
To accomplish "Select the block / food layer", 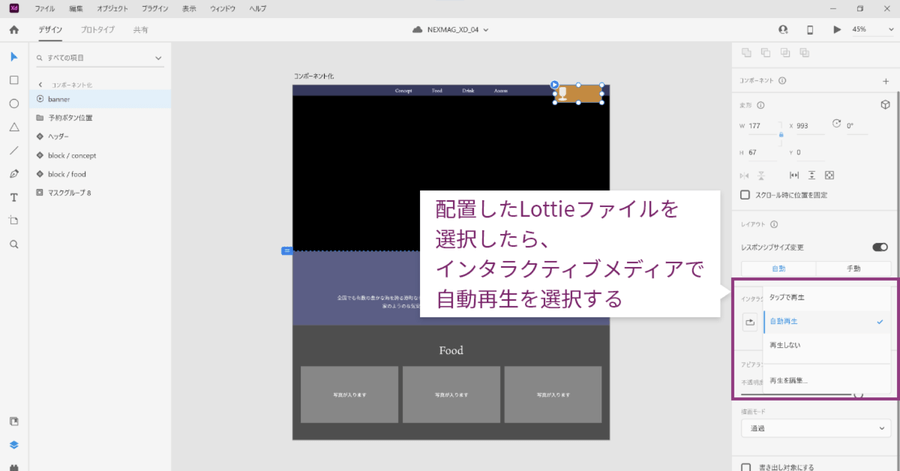I will 100,174.
